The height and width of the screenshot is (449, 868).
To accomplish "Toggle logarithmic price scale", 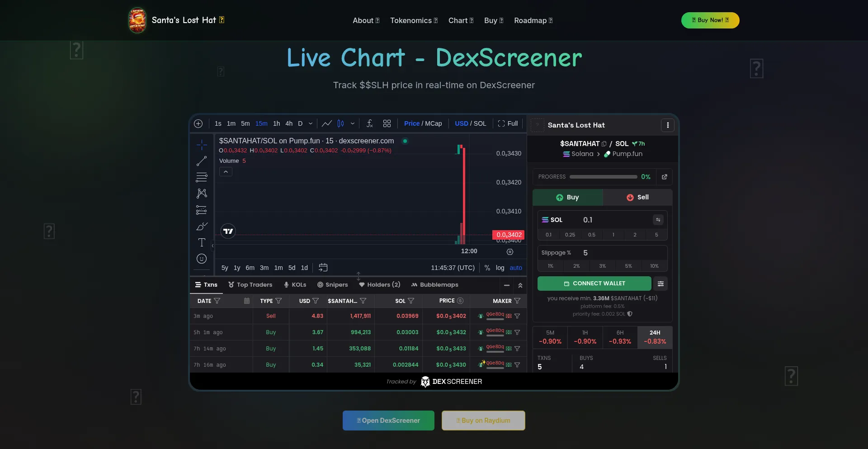I will coord(500,268).
